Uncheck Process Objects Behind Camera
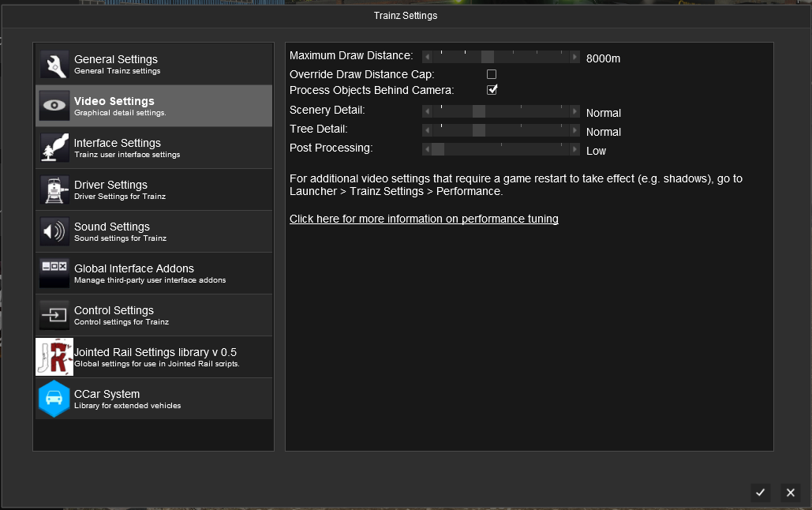Screen dimensions: 812x510 [492, 90]
